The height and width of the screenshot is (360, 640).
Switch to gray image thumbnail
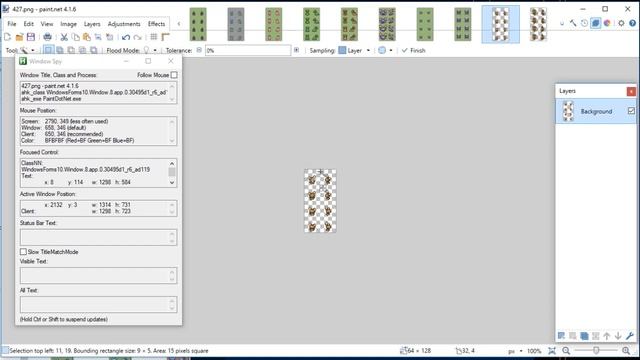236,24
